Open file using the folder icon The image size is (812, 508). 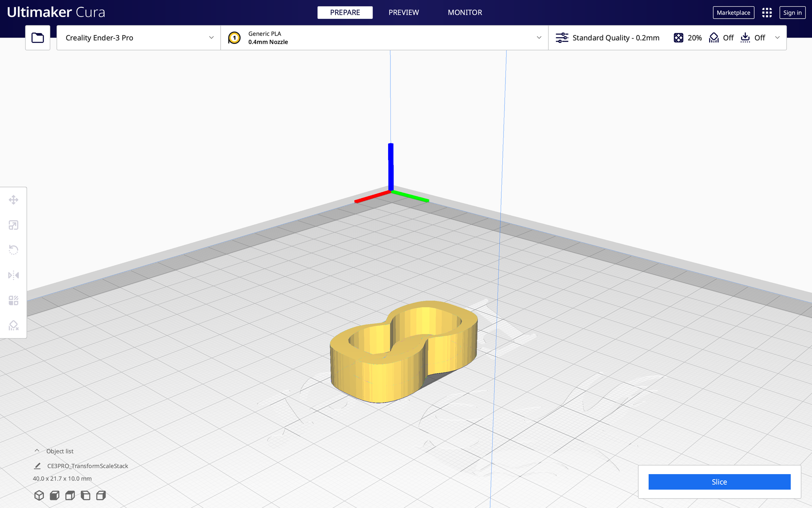click(x=38, y=38)
